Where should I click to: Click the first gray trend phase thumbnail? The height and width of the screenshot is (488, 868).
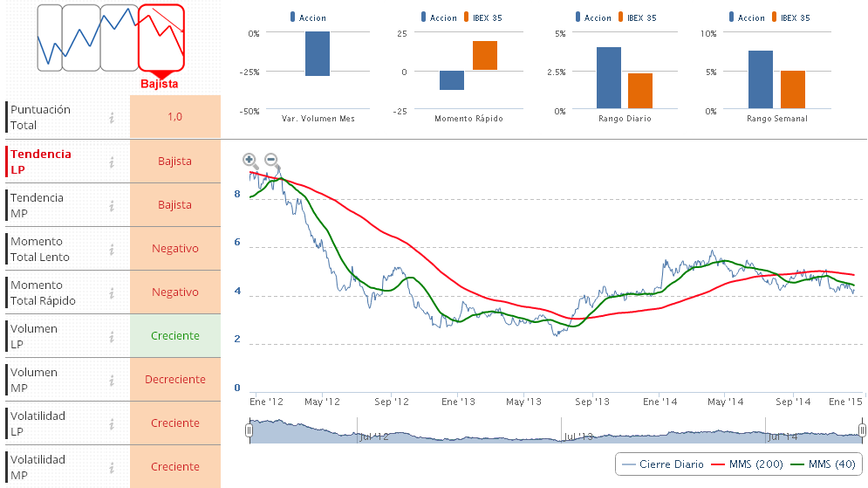(50, 38)
